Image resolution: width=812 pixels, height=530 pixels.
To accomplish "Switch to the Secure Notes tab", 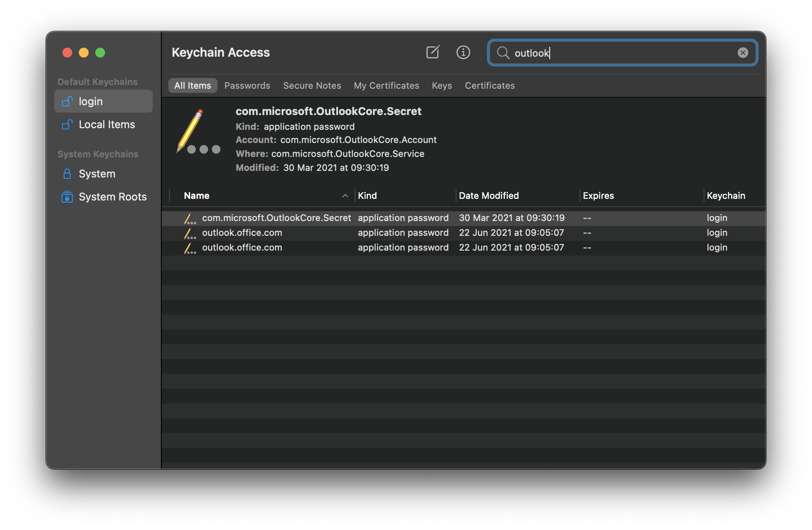I will tap(312, 85).
